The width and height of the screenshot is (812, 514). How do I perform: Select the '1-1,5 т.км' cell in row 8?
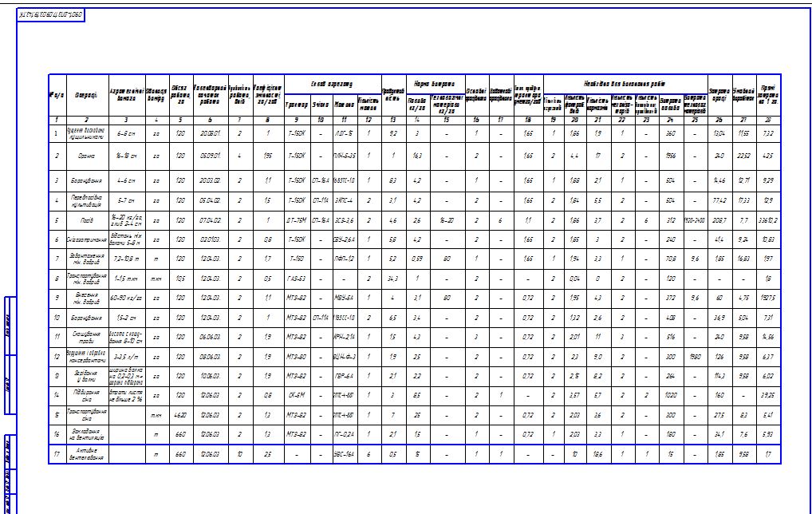tap(126, 279)
